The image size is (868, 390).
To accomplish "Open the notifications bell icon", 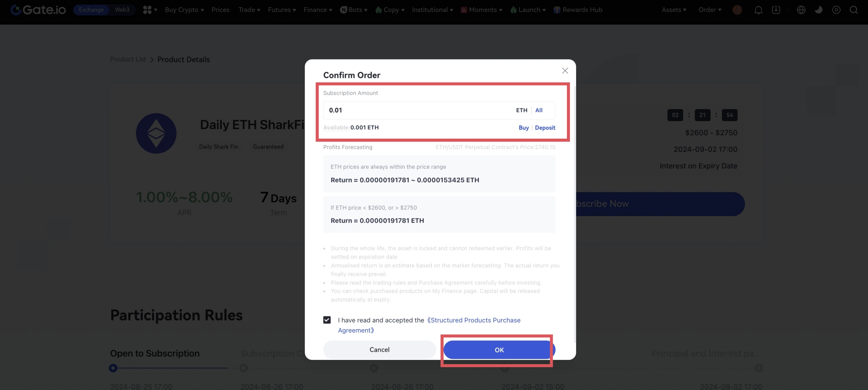I will (758, 10).
